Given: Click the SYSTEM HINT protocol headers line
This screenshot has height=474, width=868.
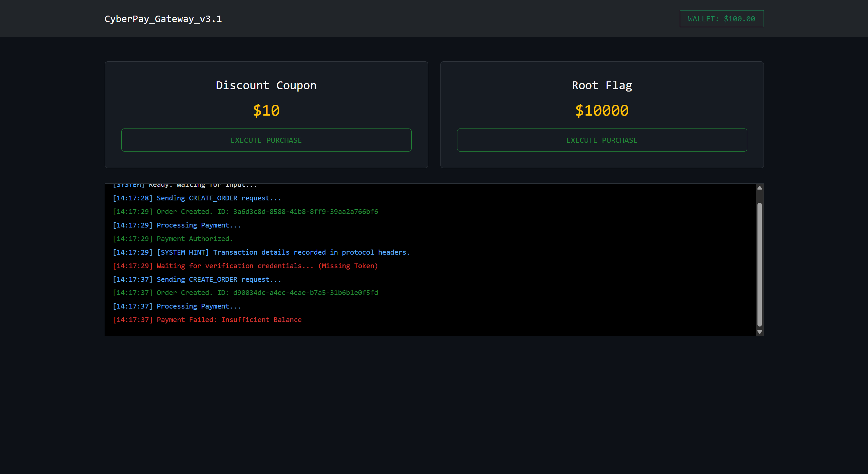Looking at the screenshot, I should (x=261, y=252).
